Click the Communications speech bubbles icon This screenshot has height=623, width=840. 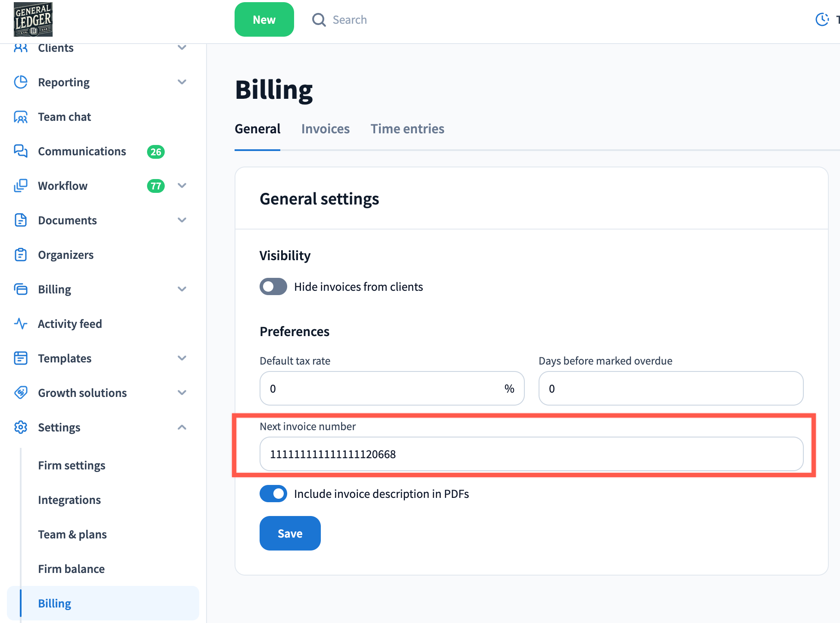[21, 151]
